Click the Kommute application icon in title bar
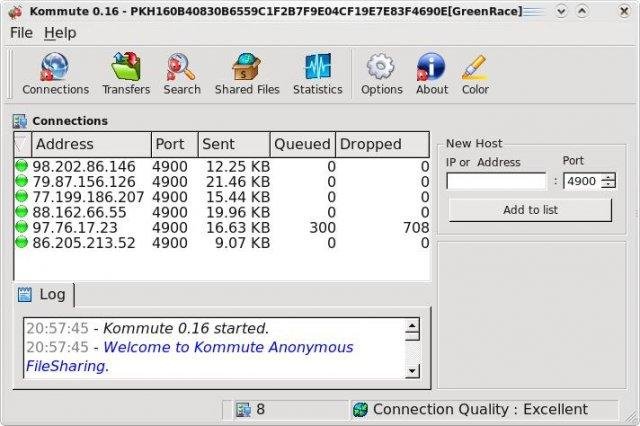 15,12
